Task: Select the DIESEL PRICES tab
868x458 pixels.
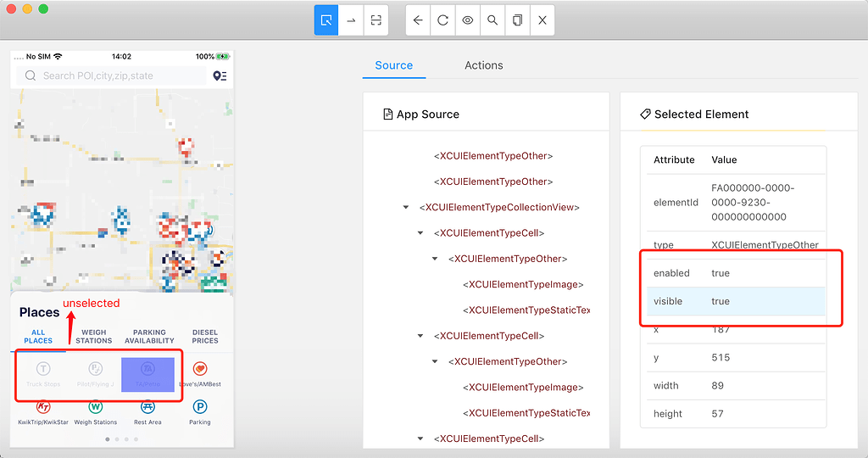Action: coord(205,337)
